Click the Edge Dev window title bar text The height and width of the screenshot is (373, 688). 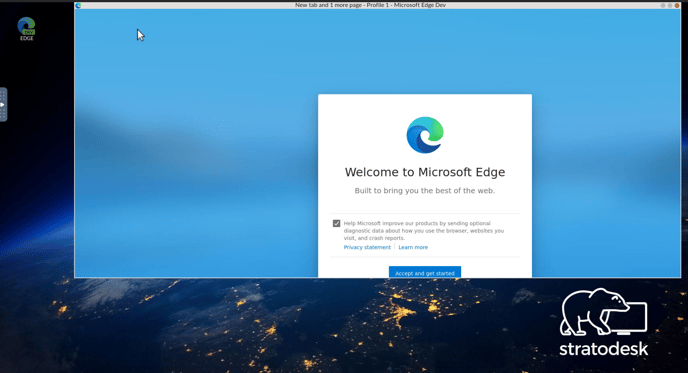[370, 5]
